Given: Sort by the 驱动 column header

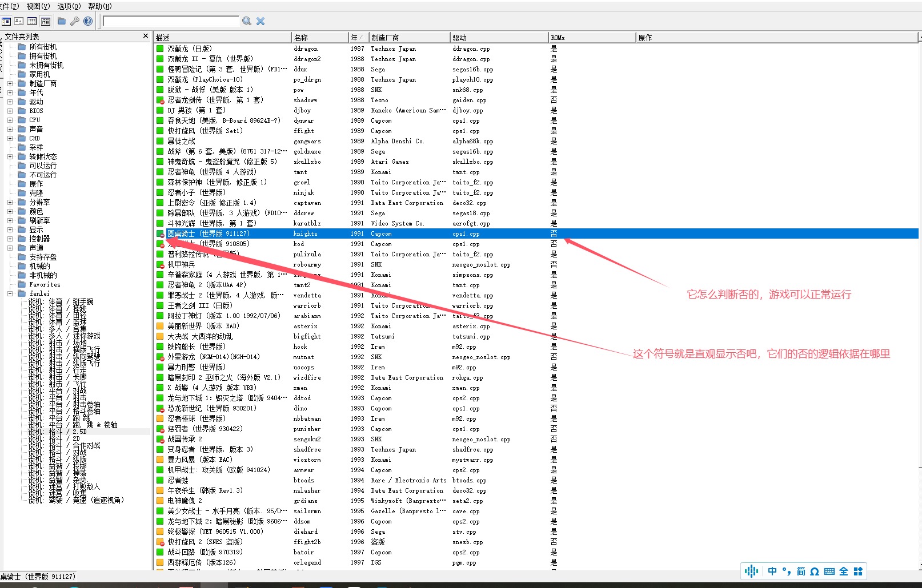Looking at the screenshot, I should [x=499, y=38].
